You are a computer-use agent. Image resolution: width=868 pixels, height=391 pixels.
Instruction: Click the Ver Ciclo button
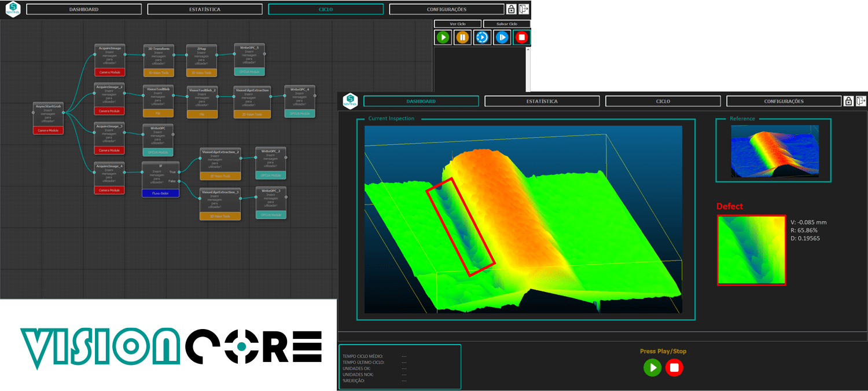tap(458, 24)
